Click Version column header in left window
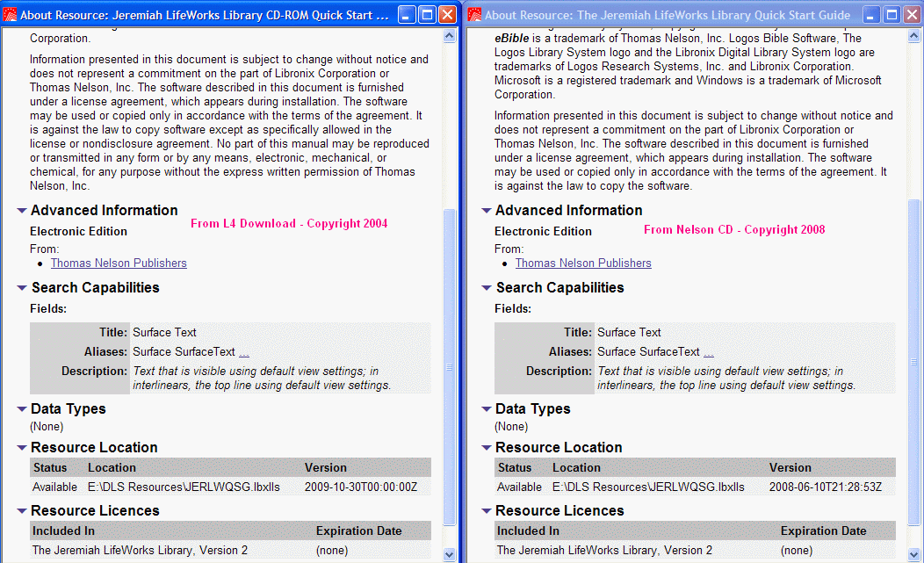 coord(325,467)
